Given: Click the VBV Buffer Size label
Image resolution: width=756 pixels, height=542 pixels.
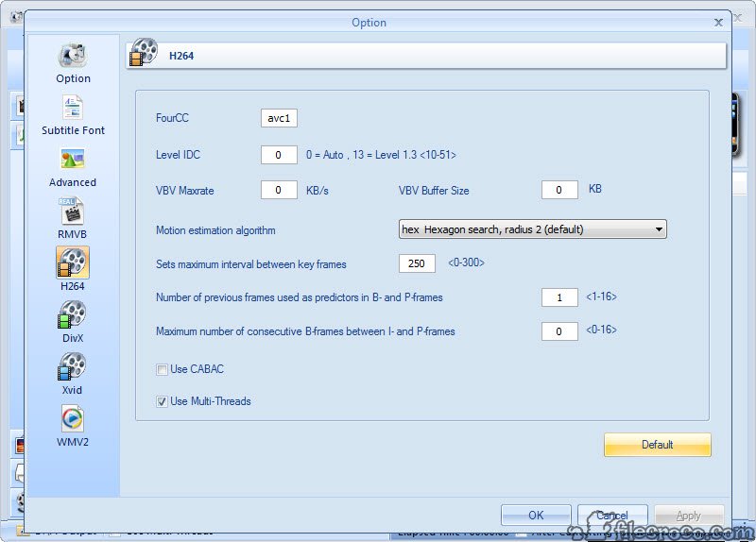Looking at the screenshot, I should pyautogui.click(x=434, y=191).
